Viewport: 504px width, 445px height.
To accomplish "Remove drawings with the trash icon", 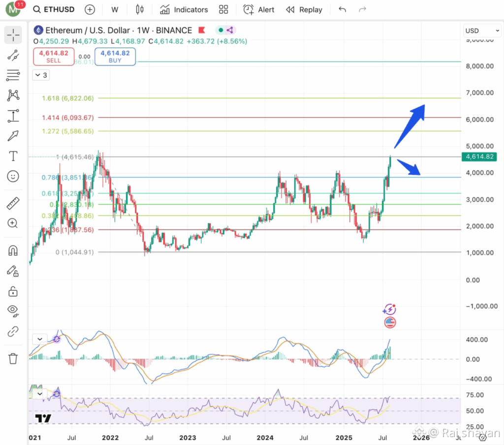I will 13,358.
